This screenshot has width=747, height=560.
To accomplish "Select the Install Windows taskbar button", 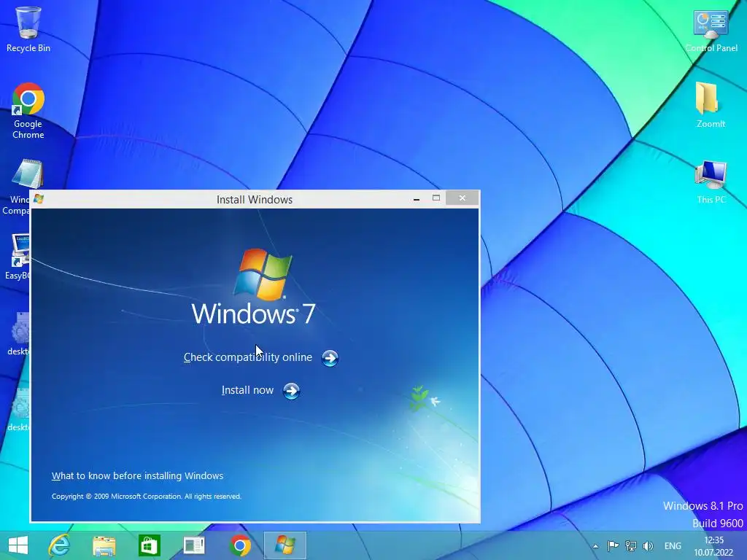I will click(285, 545).
